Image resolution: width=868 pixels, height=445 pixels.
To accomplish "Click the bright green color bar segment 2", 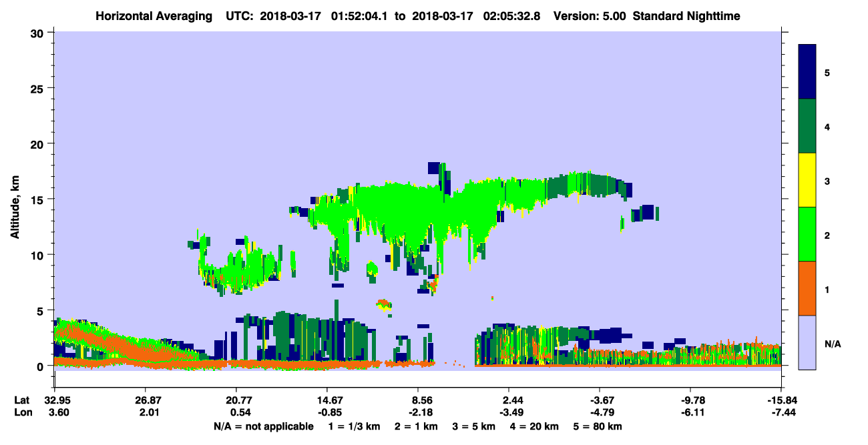I will (x=807, y=234).
